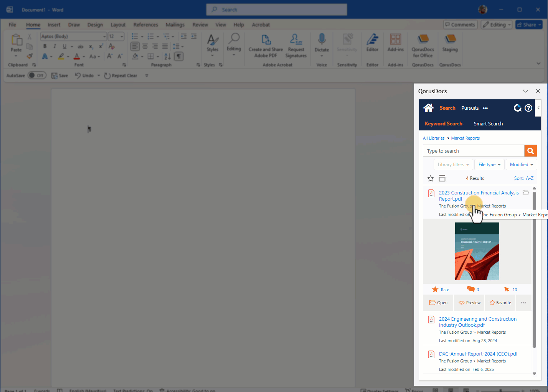Click the QorusDocs refresh/sync icon

(518, 108)
